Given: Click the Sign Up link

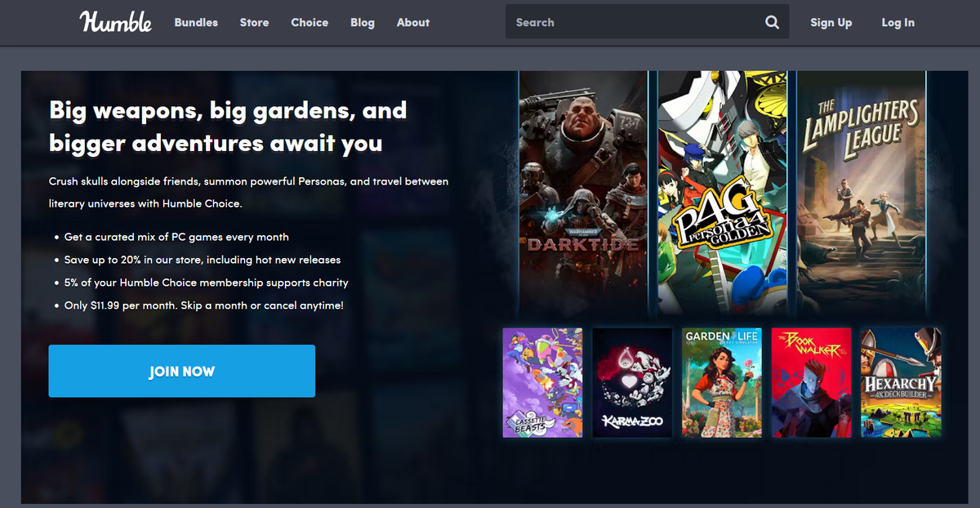Looking at the screenshot, I should (831, 22).
